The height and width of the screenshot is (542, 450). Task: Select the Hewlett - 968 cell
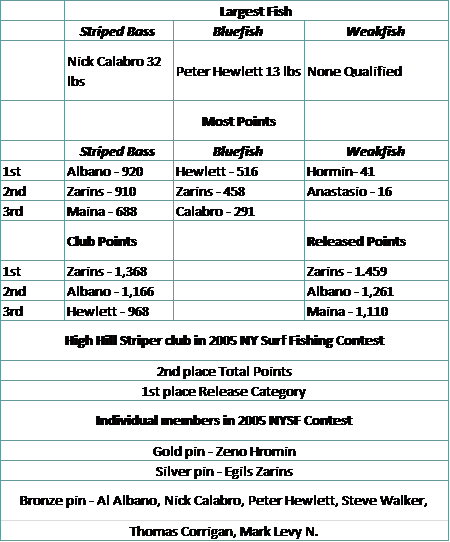click(x=119, y=311)
